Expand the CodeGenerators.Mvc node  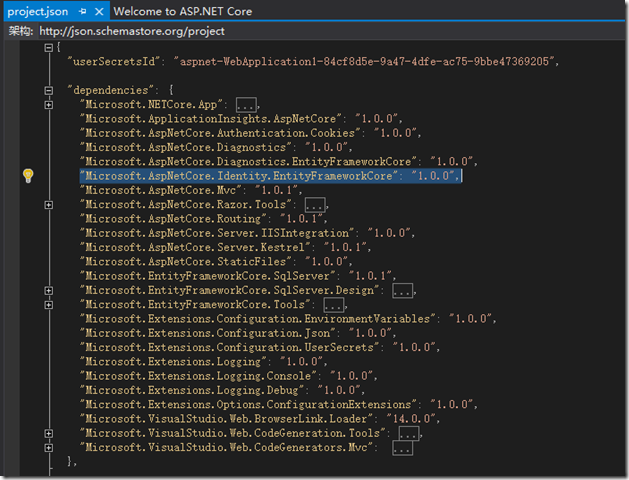click(x=49, y=448)
